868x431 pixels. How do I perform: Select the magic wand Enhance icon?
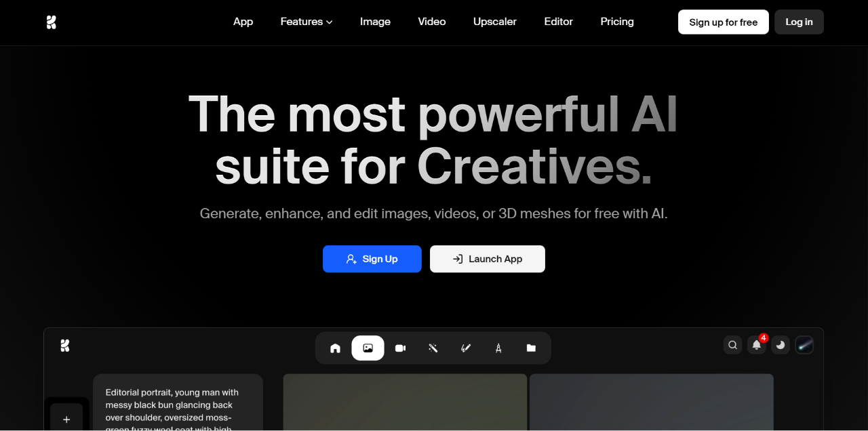pyautogui.click(x=433, y=348)
